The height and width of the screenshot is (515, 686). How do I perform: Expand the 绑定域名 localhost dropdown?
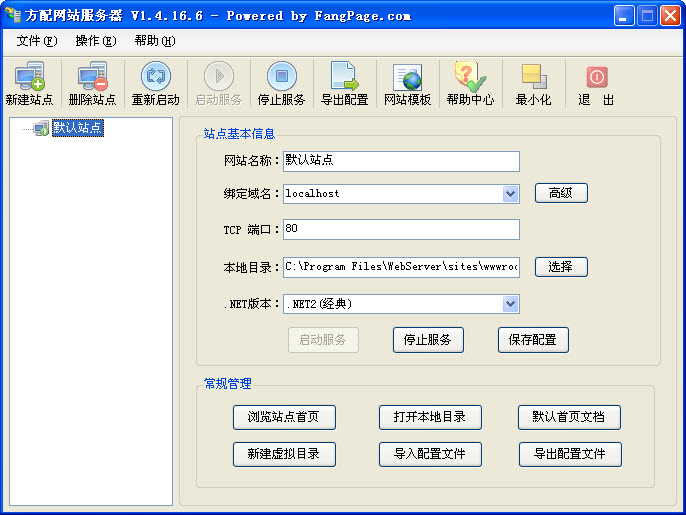(x=510, y=193)
